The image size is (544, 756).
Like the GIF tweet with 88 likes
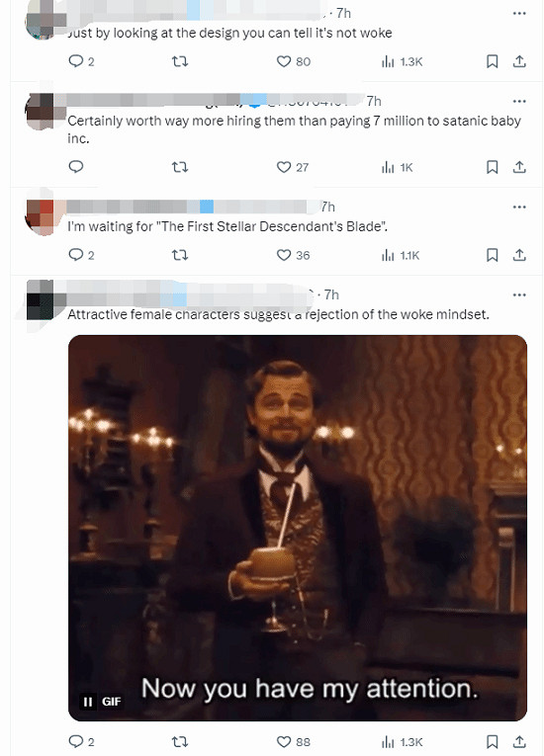click(x=293, y=741)
